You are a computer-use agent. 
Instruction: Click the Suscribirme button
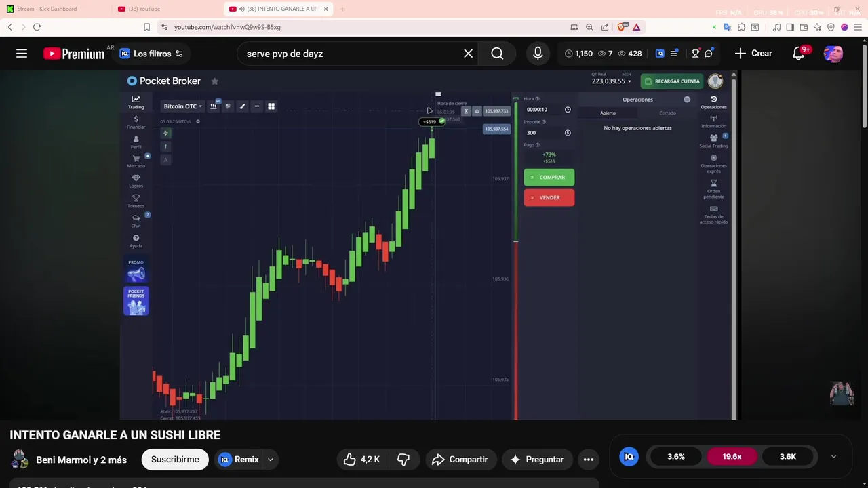[175, 460]
